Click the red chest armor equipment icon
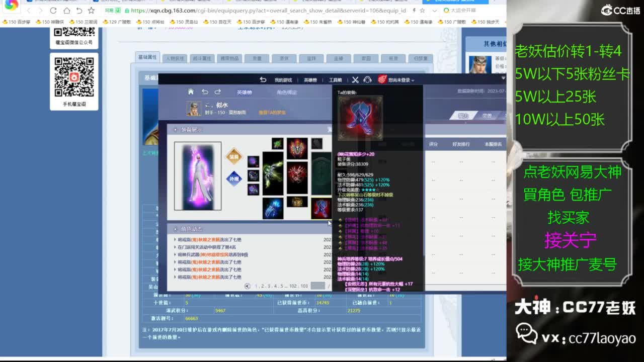The image size is (644, 362). (297, 178)
